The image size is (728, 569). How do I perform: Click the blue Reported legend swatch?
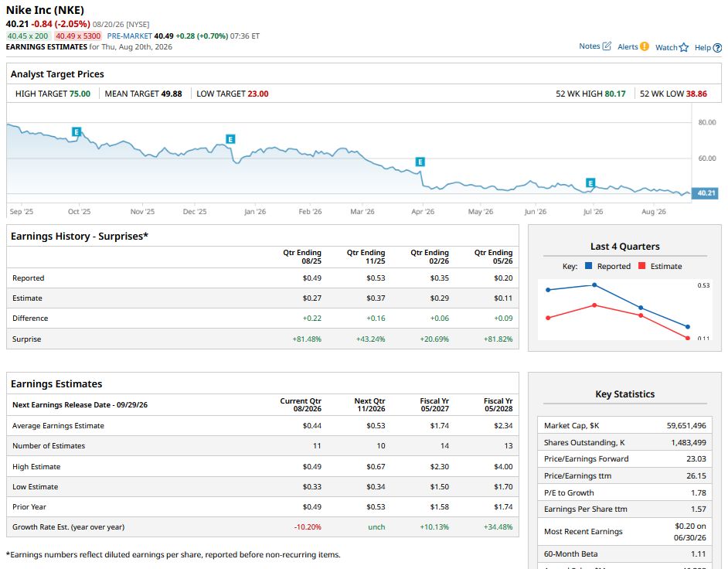point(589,266)
